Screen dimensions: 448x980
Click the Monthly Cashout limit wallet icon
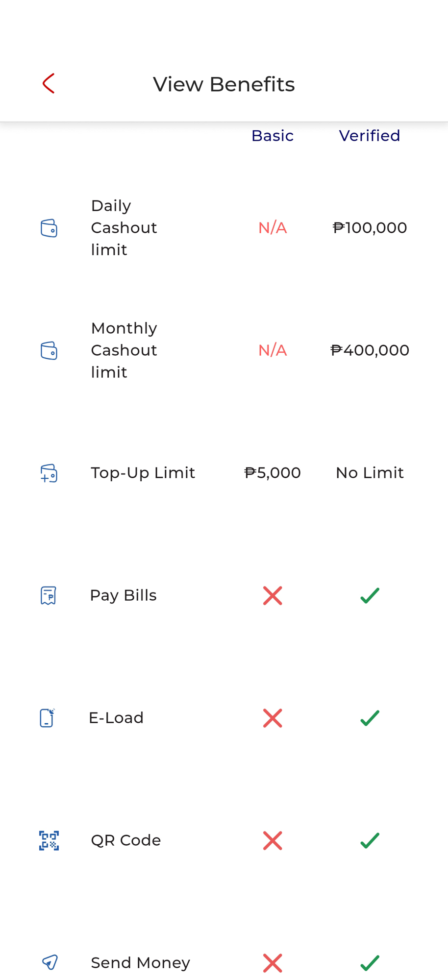(x=49, y=350)
